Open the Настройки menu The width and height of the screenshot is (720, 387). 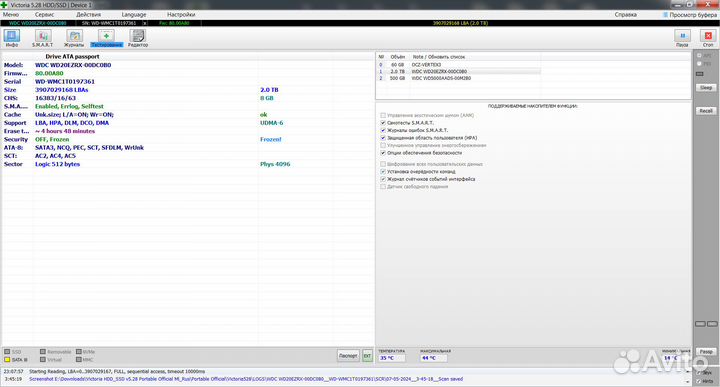181,15
